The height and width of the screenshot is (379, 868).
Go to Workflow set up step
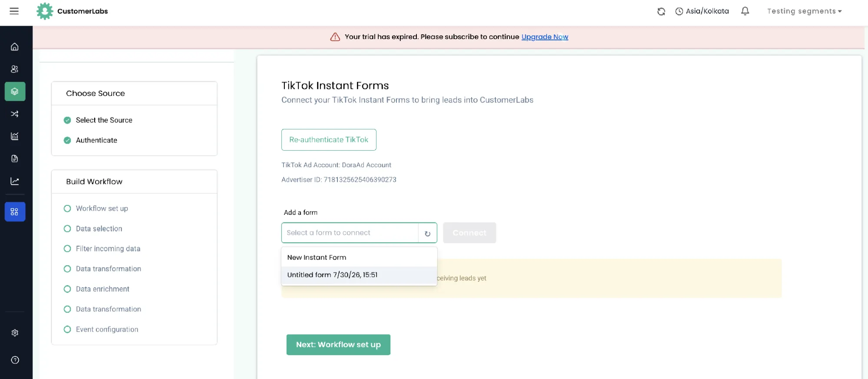pyautogui.click(x=96, y=208)
